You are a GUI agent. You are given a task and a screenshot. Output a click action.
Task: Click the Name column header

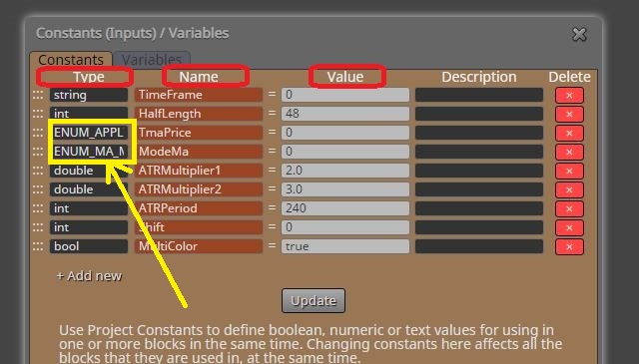199,77
